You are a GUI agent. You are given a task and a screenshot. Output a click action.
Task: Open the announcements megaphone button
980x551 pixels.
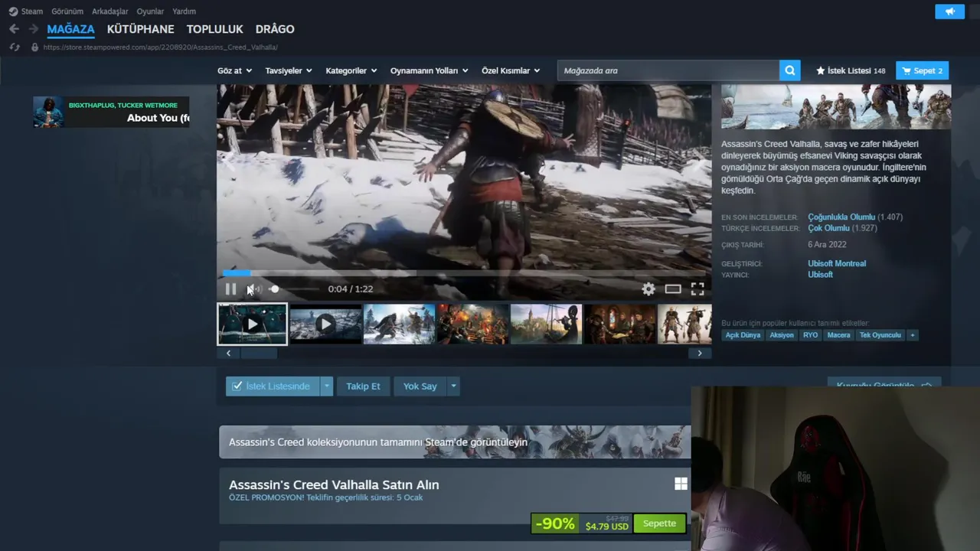(950, 11)
